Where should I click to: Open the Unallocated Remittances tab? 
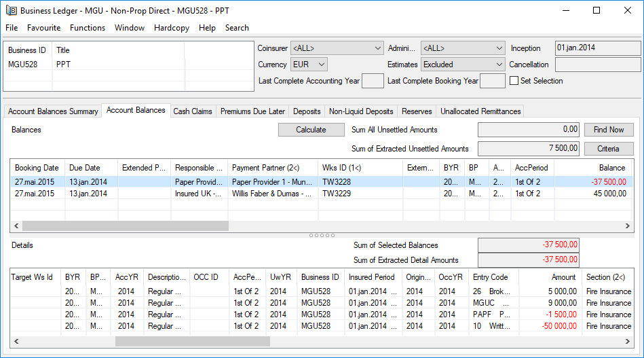[480, 111]
